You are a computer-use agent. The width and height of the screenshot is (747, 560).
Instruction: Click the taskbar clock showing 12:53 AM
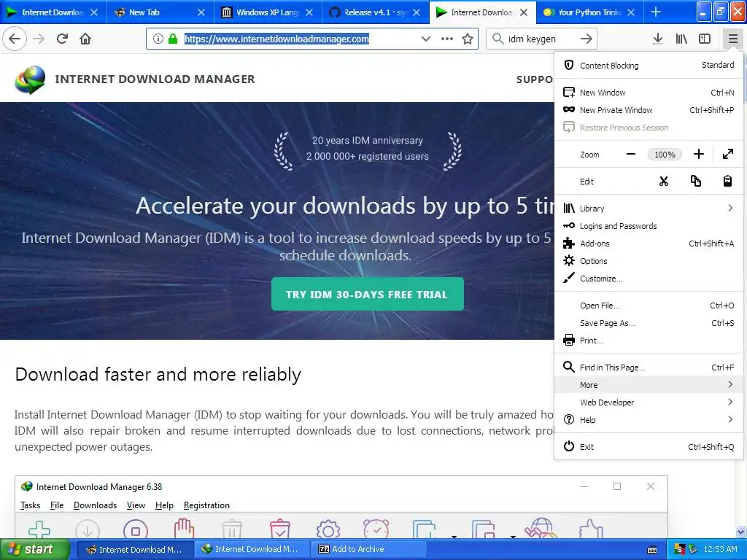point(720,549)
